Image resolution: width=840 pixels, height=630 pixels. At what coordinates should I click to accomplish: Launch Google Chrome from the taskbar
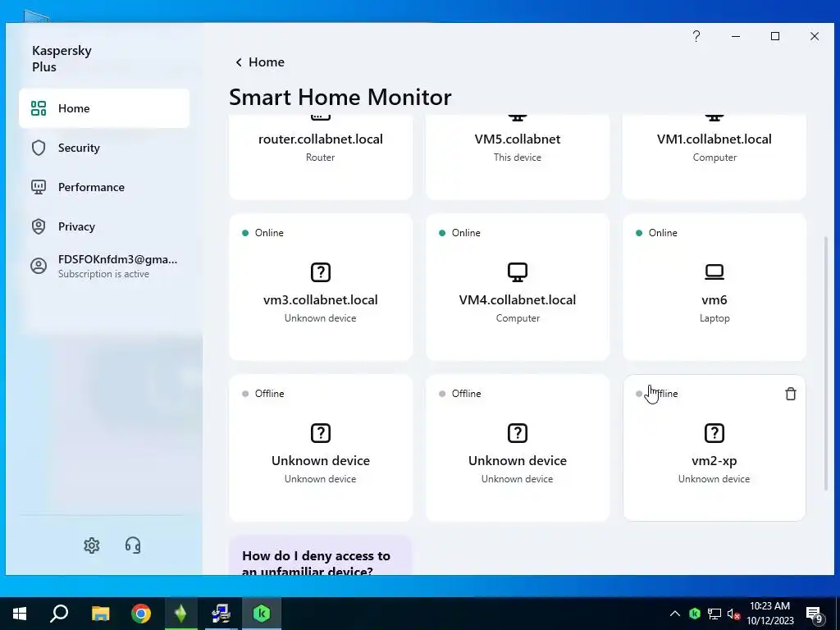(x=141, y=614)
